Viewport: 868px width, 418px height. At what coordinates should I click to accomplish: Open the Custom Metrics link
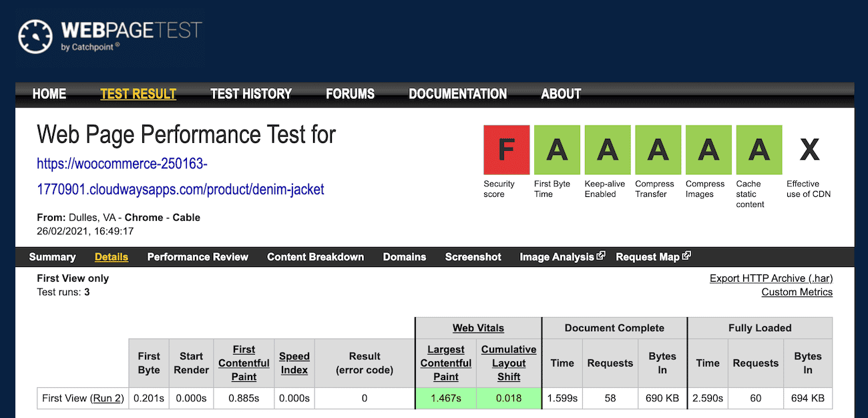tap(797, 292)
